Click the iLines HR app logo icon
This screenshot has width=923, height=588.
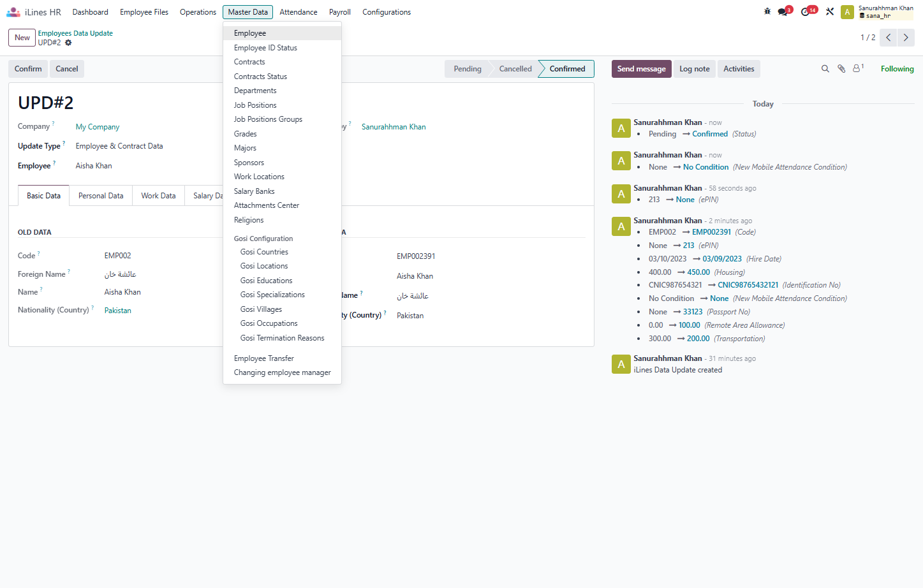point(13,12)
